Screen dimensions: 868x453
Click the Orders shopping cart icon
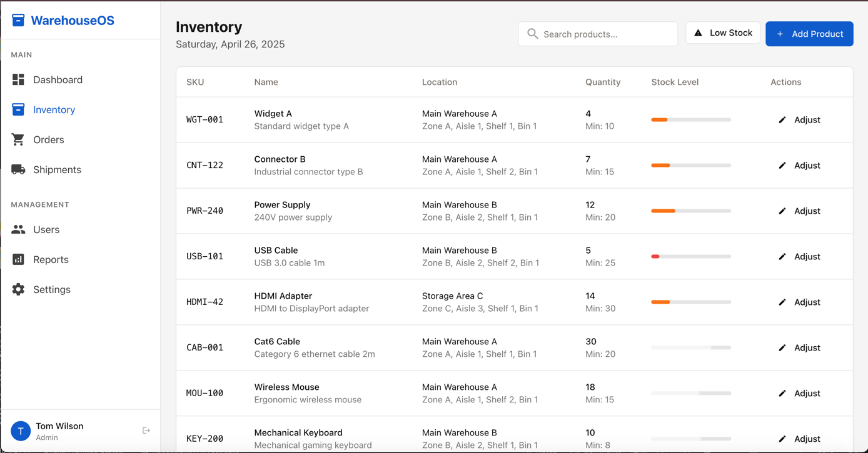point(18,140)
